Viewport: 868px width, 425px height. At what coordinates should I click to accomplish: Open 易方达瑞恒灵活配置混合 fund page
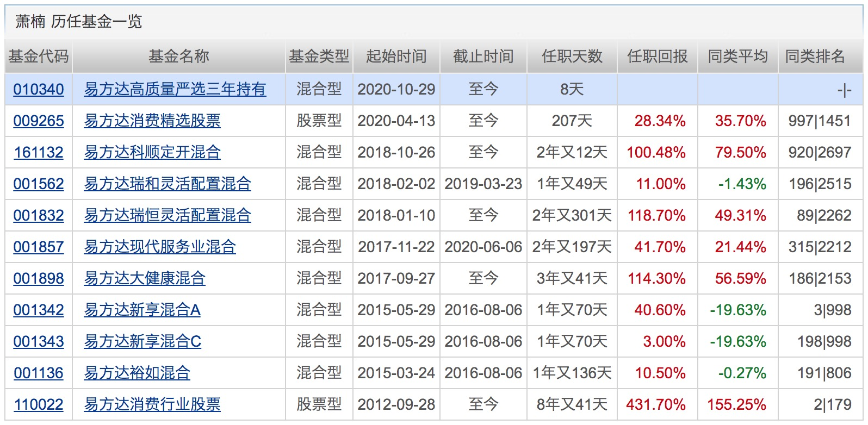pos(168,215)
